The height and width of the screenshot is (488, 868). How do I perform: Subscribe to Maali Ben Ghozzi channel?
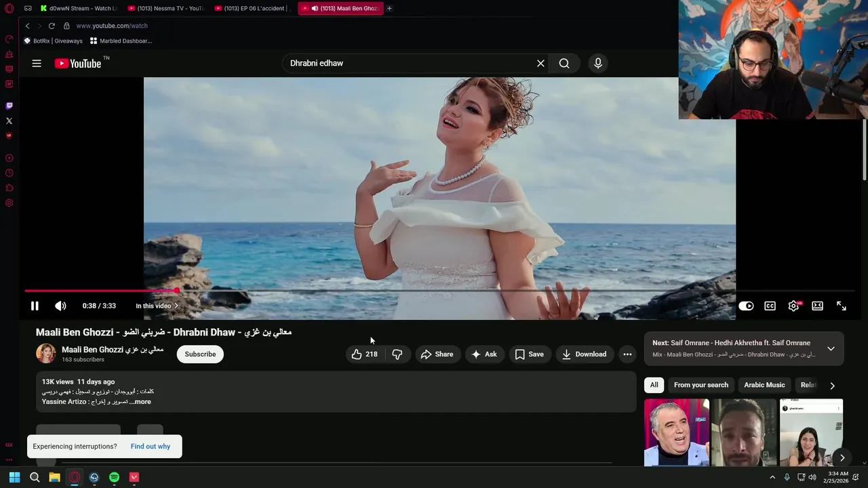(x=200, y=354)
